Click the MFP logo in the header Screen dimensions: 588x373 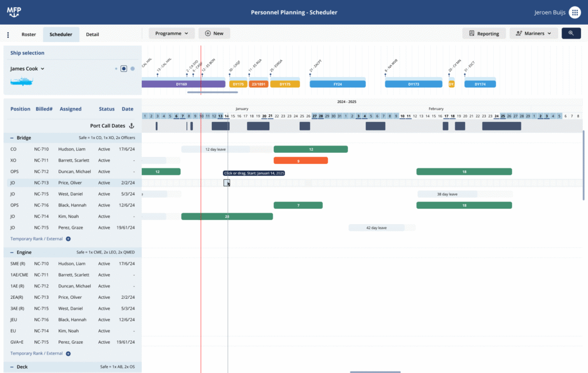coord(14,11)
